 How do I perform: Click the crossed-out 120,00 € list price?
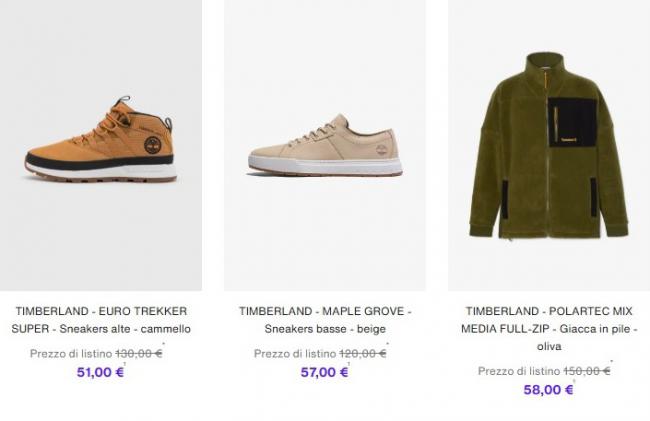click(x=363, y=353)
